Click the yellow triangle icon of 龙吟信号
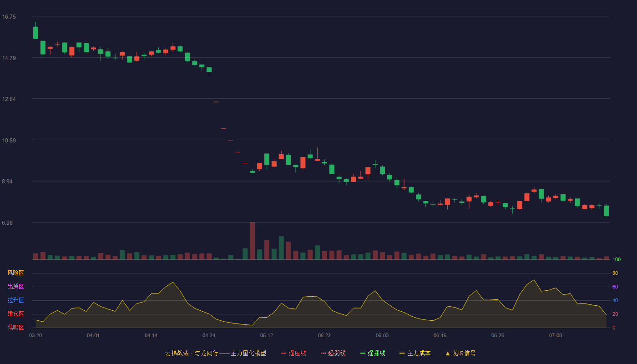 [448, 353]
